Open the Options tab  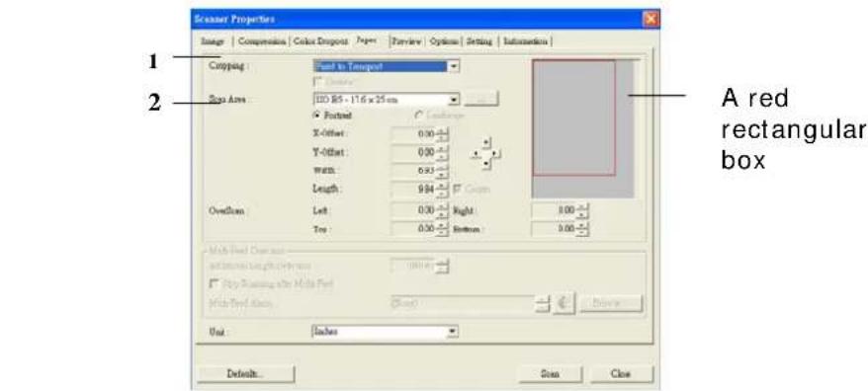pos(445,41)
